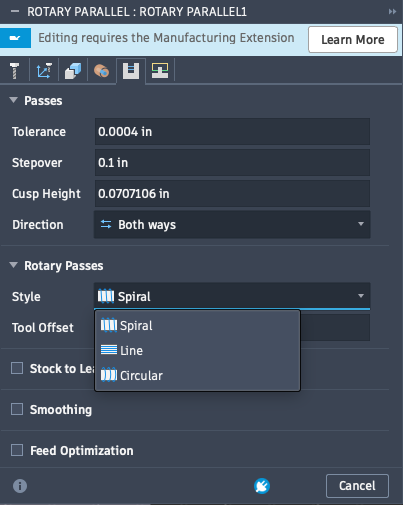
Task: Switch to the Linking tab icon
Action: tap(160, 71)
